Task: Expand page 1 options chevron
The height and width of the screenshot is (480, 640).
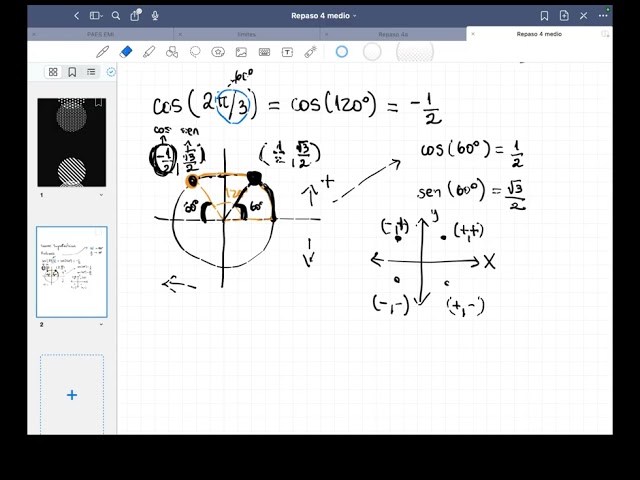Action: pos(101,195)
